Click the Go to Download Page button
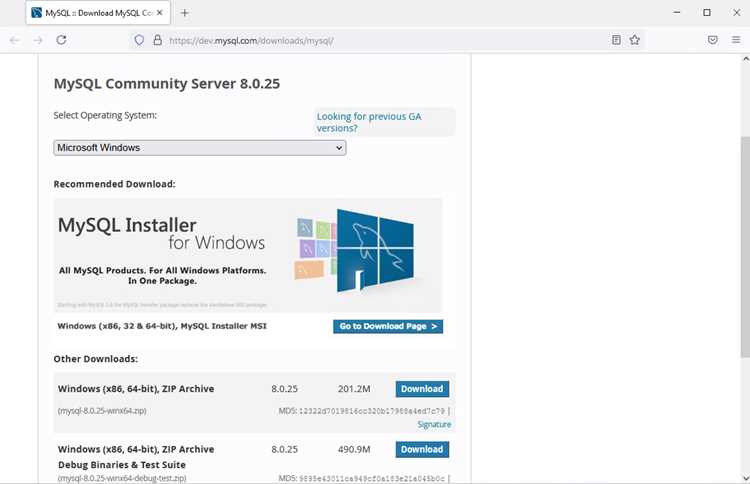 point(388,326)
